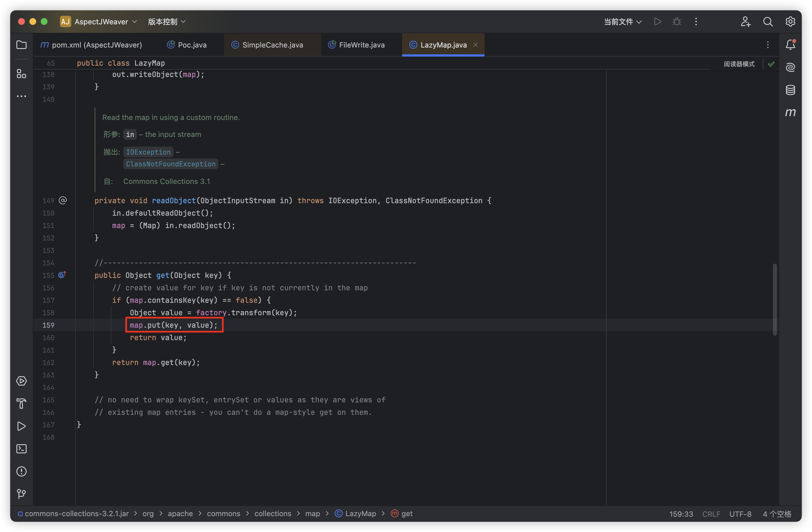Click the Debug bug icon in toolbar
This screenshot has width=812, height=532.
click(x=677, y=22)
